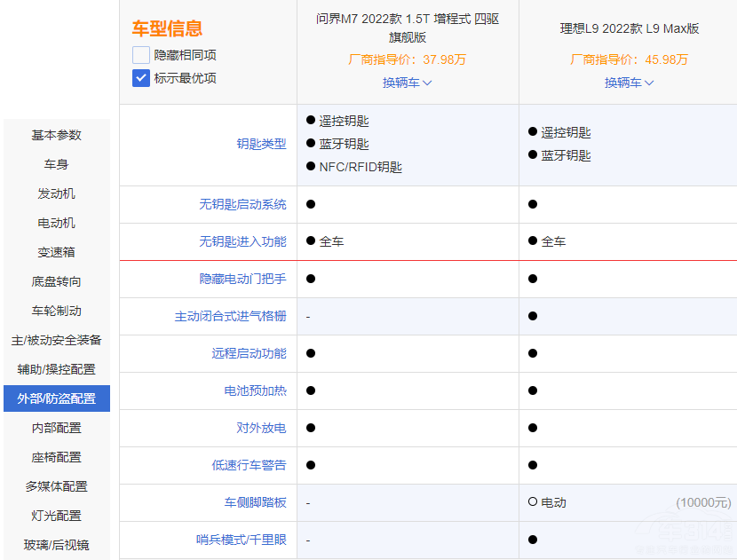Select the 多媒体配置 category
The width and height of the screenshot is (737, 560).
(x=55, y=486)
